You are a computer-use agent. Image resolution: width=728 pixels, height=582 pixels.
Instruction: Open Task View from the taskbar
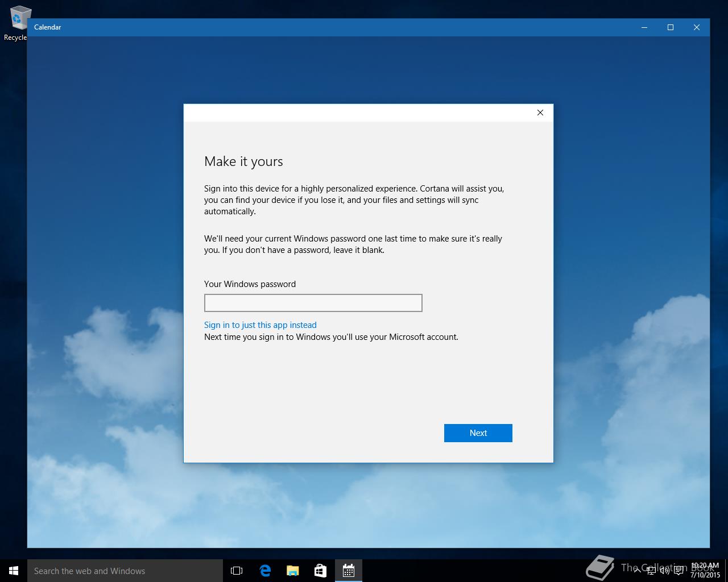[237, 571]
